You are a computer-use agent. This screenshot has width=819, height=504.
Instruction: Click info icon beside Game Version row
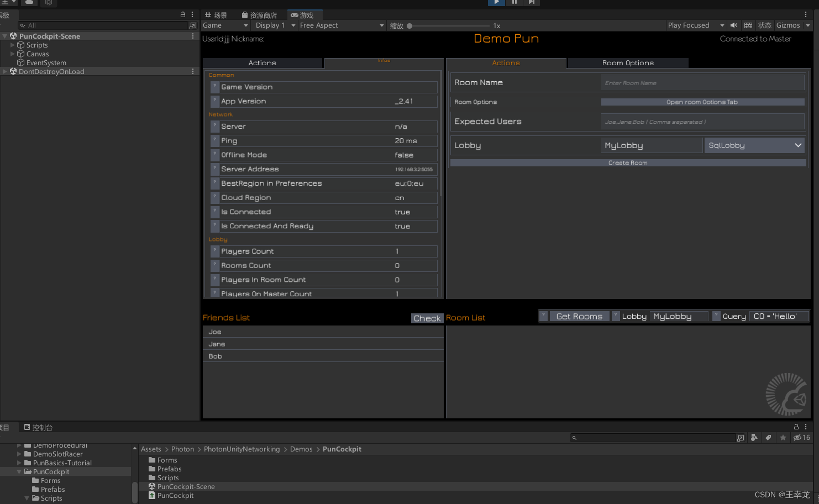coord(215,87)
